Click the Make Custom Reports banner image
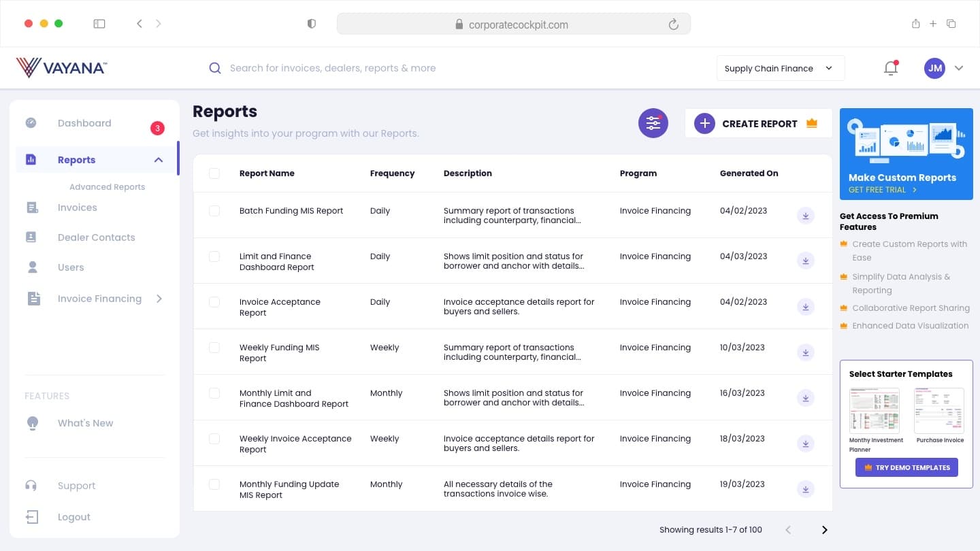The image size is (980, 551). pyautogui.click(x=906, y=154)
